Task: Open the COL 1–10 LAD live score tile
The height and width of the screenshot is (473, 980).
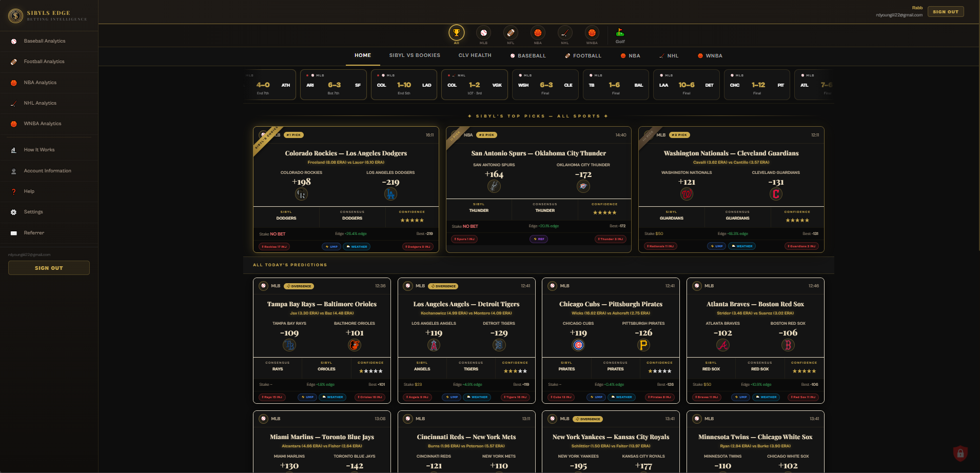Action: tap(404, 84)
